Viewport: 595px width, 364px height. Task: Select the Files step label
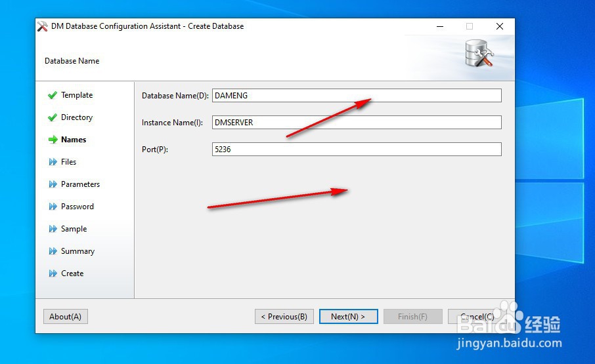69,162
